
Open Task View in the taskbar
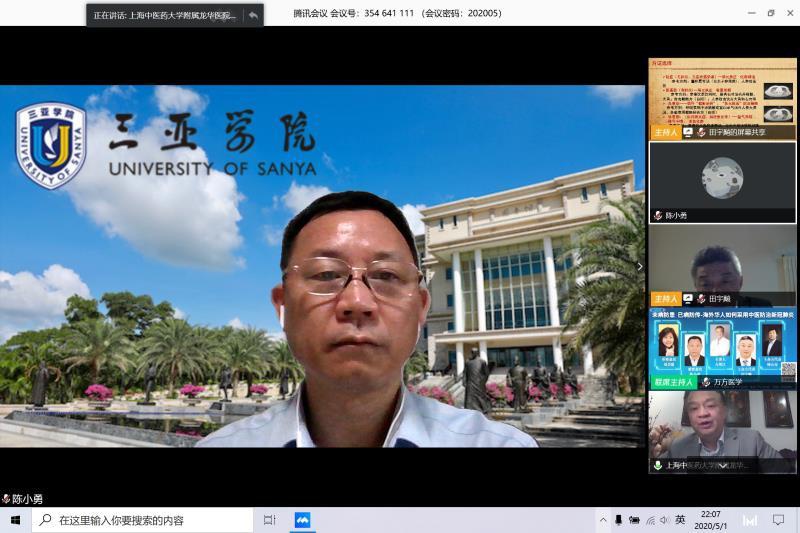pyautogui.click(x=269, y=520)
